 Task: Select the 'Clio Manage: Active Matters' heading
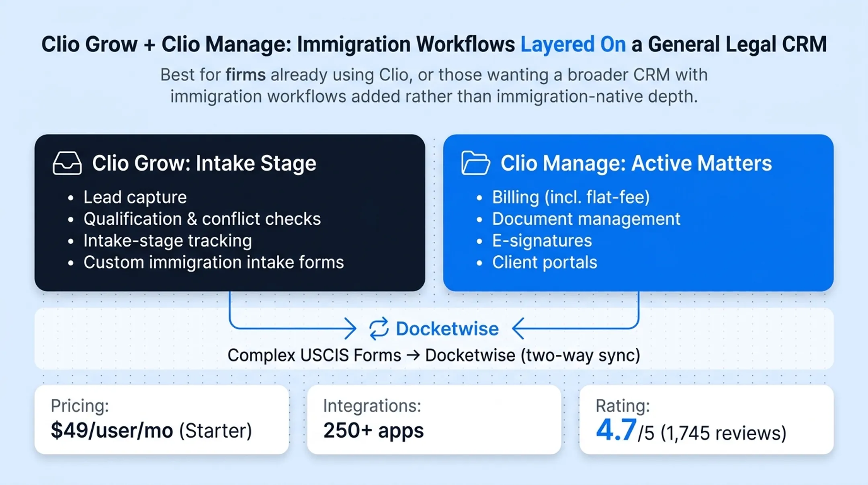pyautogui.click(x=636, y=163)
